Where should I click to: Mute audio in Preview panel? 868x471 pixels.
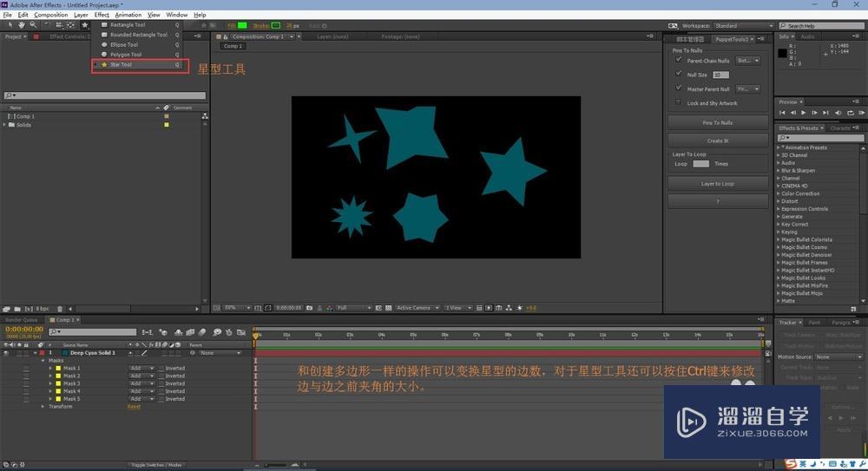click(x=838, y=113)
